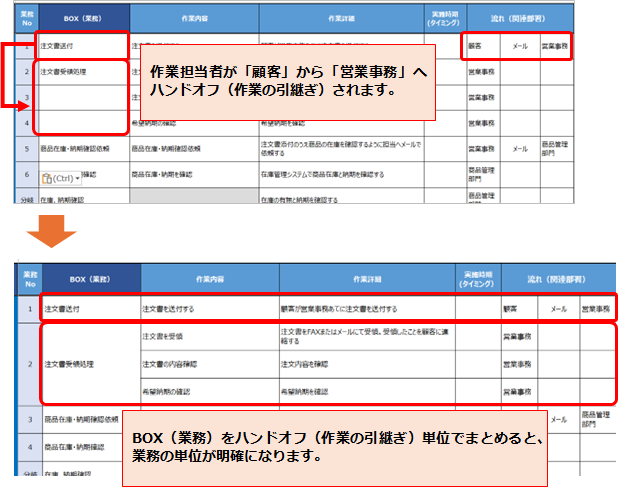Select the 作業詳細 header in top table
Image resolution: width=618 pixels, height=487 pixels.
click(x=341, y=19)
